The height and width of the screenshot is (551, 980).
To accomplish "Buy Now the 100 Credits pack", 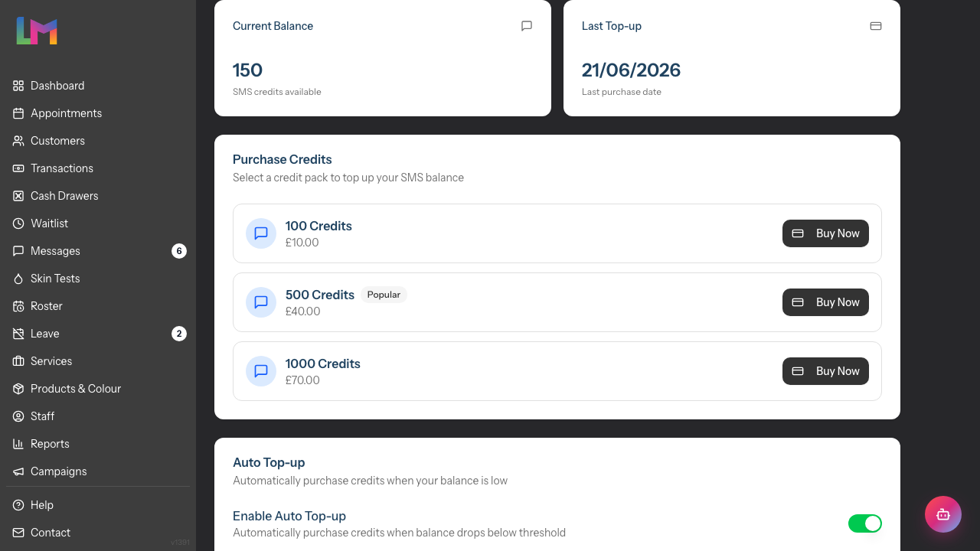I will tap(825, 233).
